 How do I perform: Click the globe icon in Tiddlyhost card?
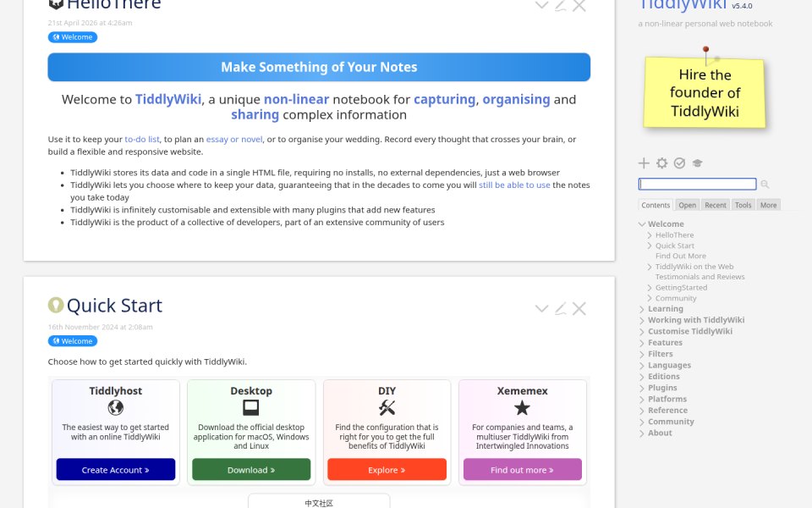point(116,408)
